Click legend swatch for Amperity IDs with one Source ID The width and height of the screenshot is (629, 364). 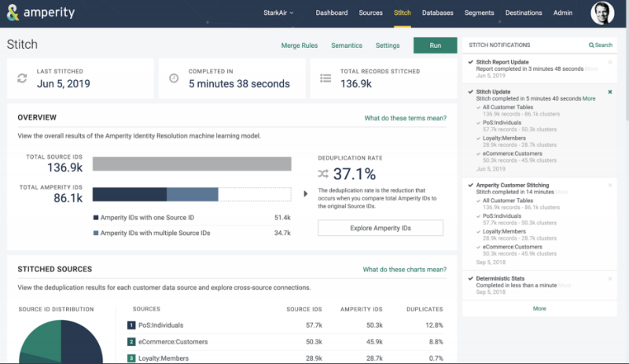coord(95,218)
